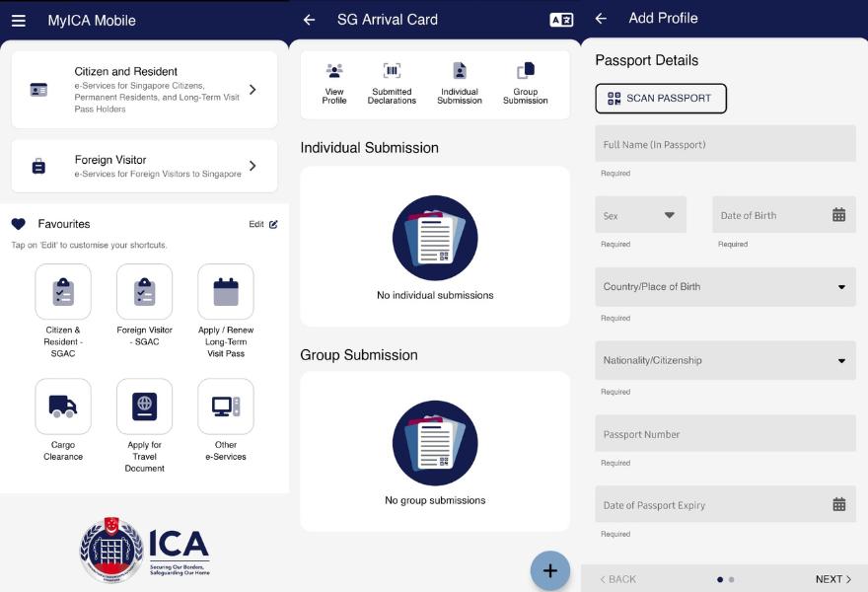Focus the Passport Number field
The height and width of the screenshot is (592, 868).
click(725, 433)
